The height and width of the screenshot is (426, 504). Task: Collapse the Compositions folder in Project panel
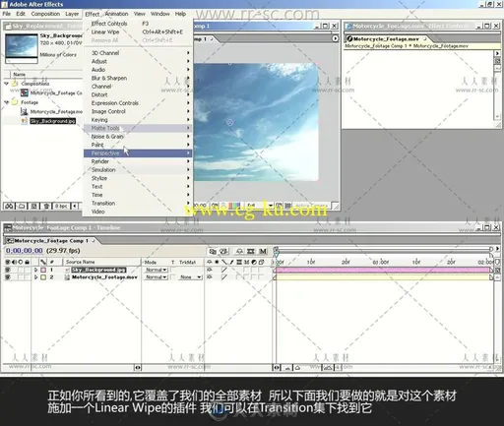point(7,84)
